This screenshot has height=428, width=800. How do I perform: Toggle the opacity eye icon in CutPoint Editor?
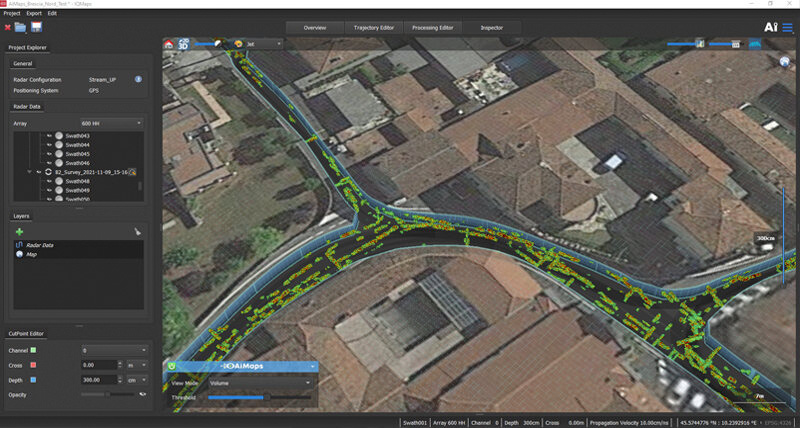point(141,395)
